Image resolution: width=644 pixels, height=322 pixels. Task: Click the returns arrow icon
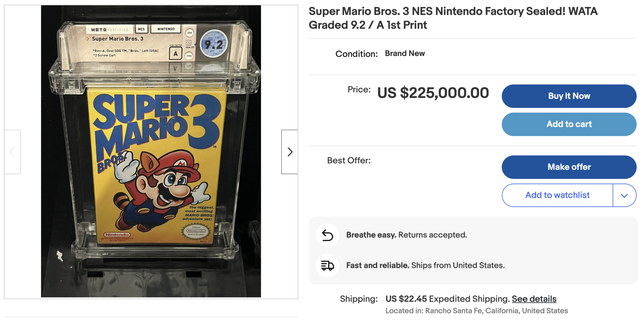[x=327, y=235]
